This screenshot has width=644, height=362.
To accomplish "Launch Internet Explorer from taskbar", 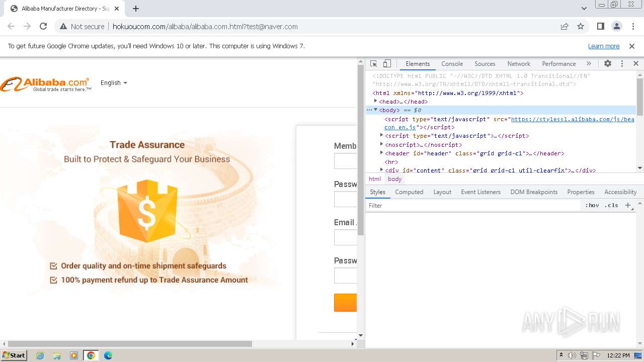I will click(x=40, y=355).
